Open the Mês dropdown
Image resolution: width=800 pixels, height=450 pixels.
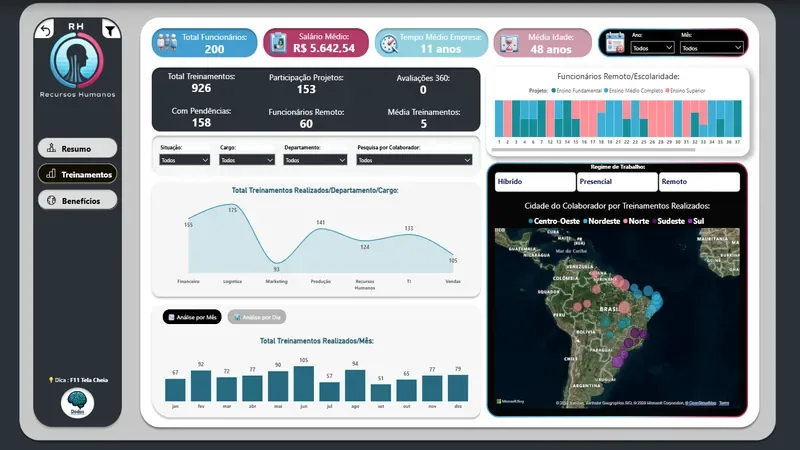point(711,48)
